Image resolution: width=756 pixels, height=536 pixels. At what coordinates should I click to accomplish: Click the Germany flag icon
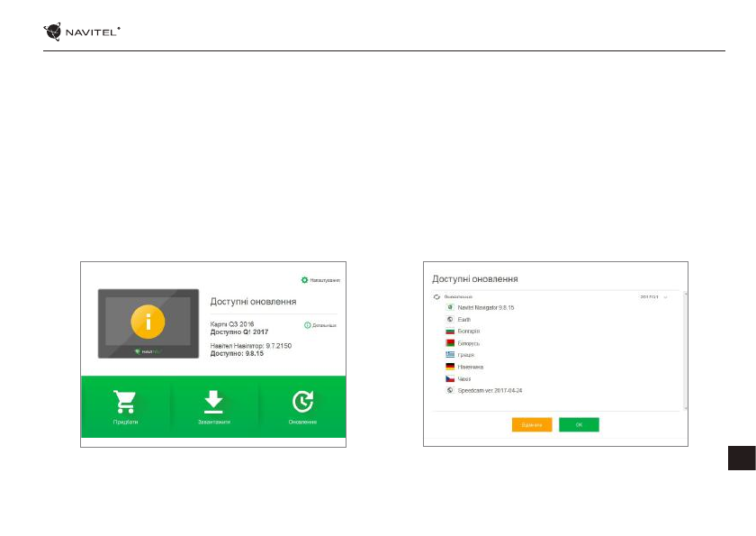click(x=450, y=367)
